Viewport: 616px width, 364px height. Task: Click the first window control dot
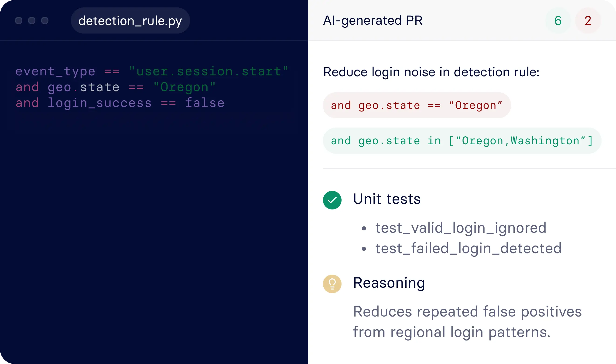[19, 20]
